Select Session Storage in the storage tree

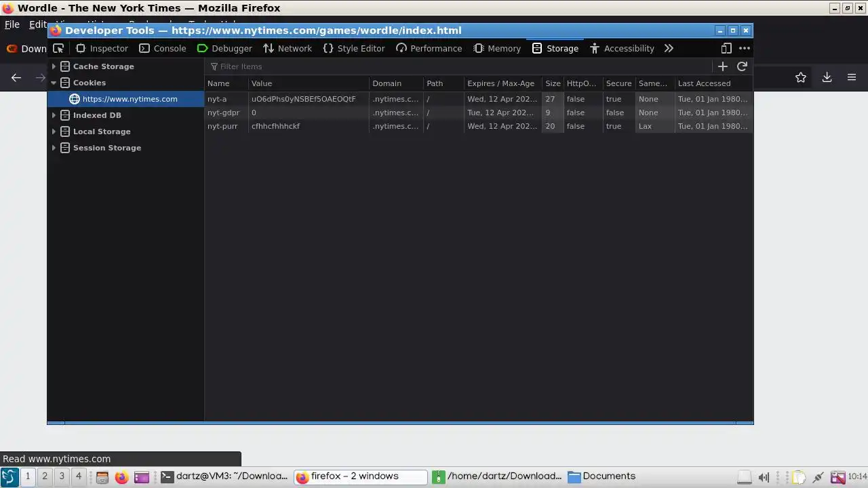(125, 148)
